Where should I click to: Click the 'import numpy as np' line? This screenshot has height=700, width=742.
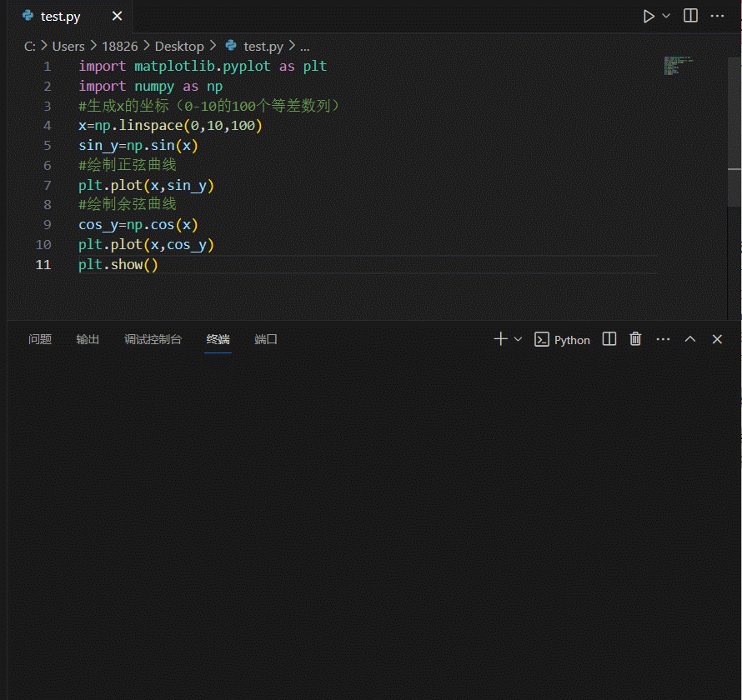(150, 86)
